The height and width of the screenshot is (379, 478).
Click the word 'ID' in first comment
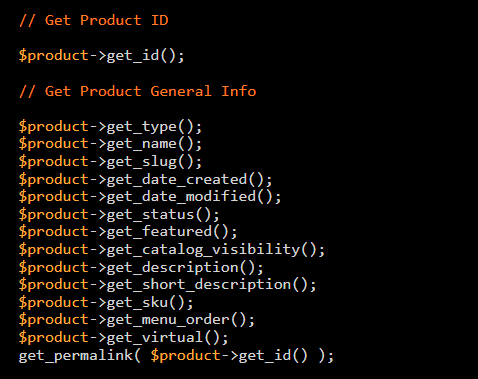[x=160, y=20]
